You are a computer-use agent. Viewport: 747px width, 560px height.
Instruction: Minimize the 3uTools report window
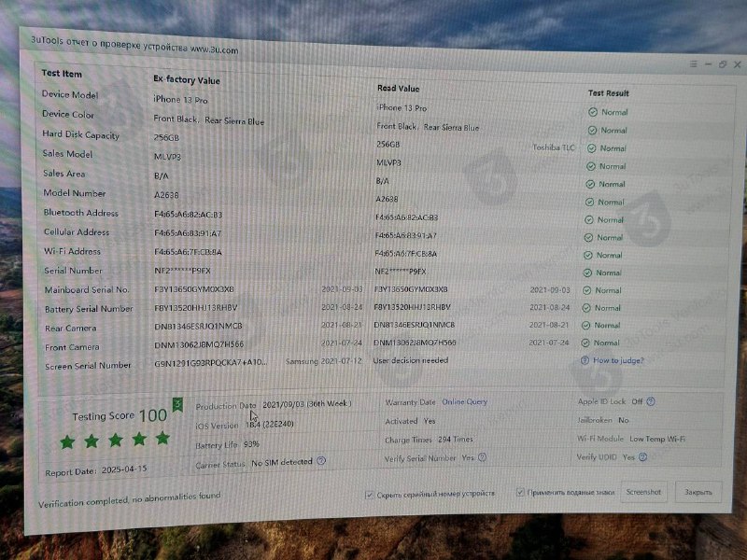(x=708, y=63)
